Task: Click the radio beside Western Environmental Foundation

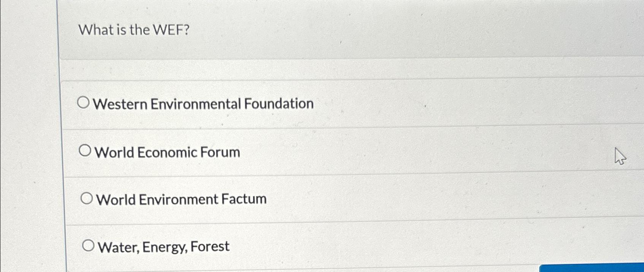Action: pos(84,102)
